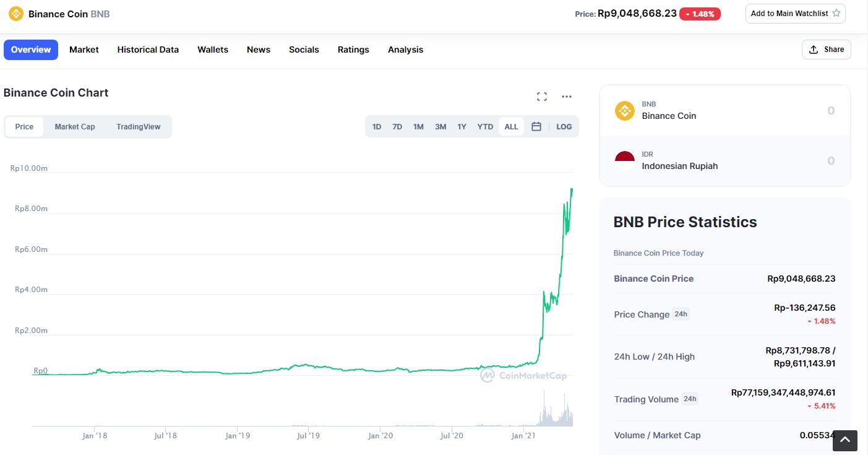Open the Wallets tab
The height and width of the screenshot is (455, 868).
(x=213, y=50)
